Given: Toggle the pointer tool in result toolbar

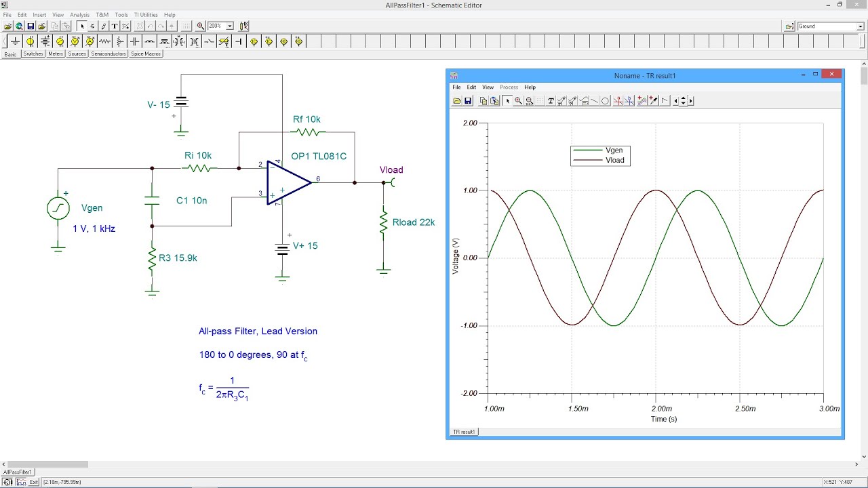Looking at the screenshot, I should point(507,101).
